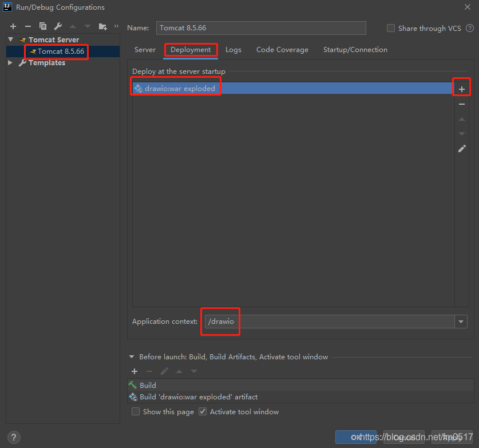Select Tomcat 8.5.66 configuration
The width and height of the screenshot is (479, 448).
61,51
